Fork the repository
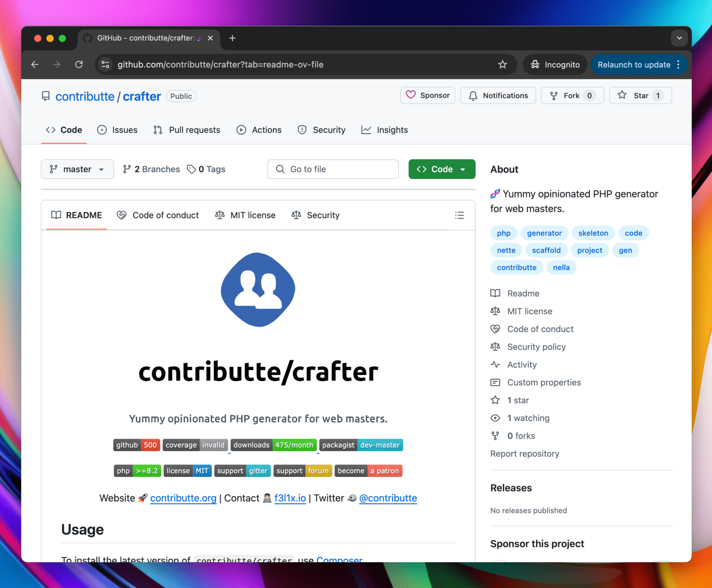This screenshot has width=712, height=588. (x=572, y=95)
